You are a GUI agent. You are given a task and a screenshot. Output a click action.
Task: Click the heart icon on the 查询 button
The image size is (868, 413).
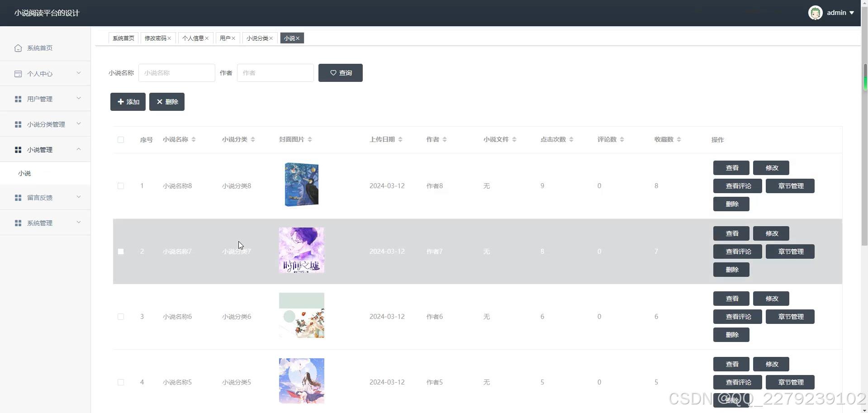point(333,72)
